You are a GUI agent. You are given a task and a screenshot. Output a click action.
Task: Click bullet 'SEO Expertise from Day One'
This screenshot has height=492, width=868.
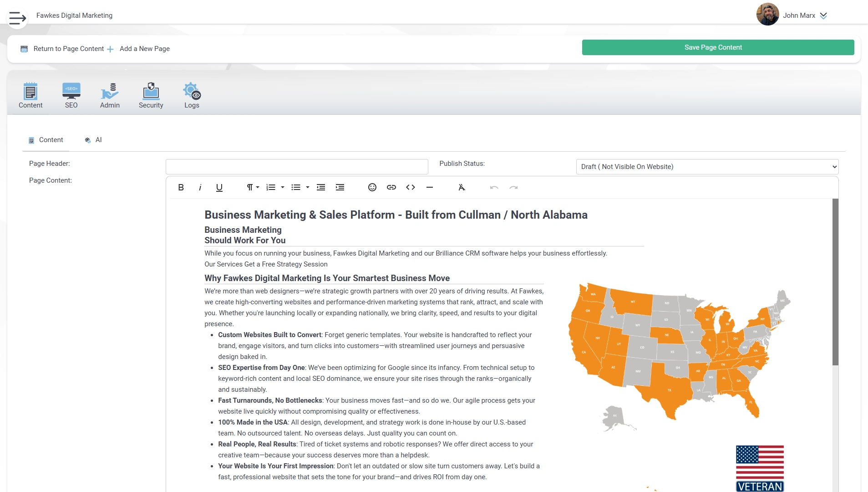(x=261, y=368)
